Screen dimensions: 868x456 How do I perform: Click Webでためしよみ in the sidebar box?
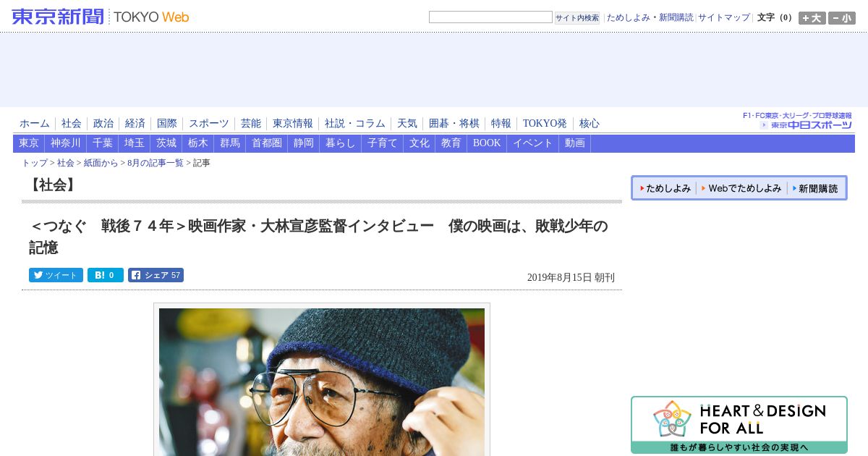click(742, 188)
